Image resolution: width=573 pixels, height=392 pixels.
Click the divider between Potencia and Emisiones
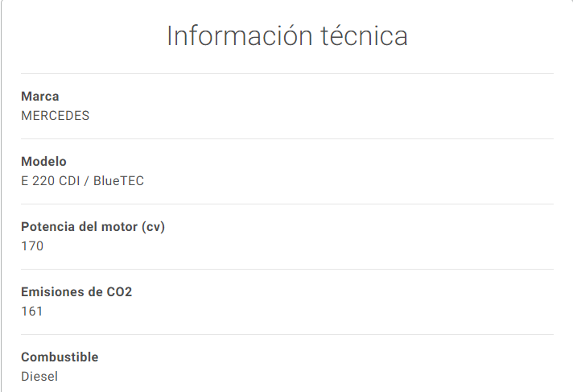[287, 269]
